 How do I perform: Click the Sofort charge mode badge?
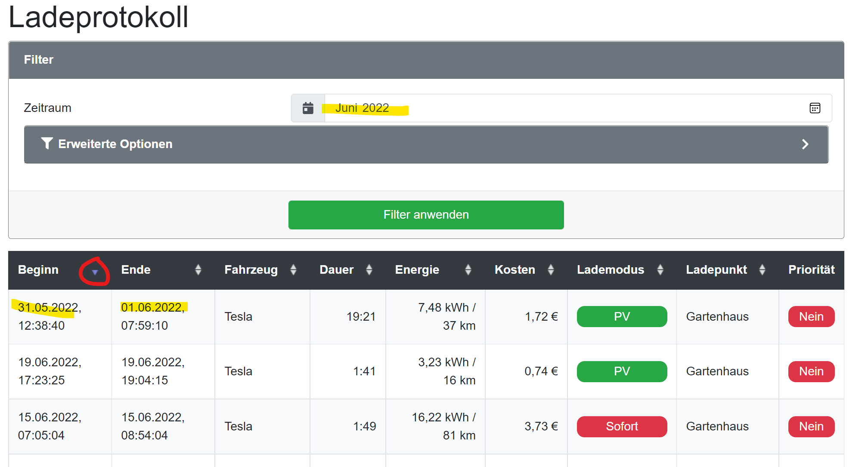tap(622, 427)
